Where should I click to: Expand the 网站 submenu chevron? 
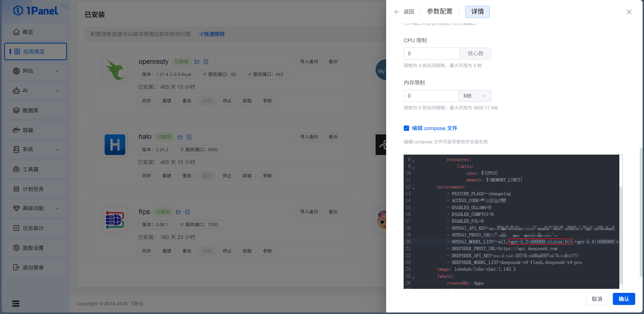point(57,71)
